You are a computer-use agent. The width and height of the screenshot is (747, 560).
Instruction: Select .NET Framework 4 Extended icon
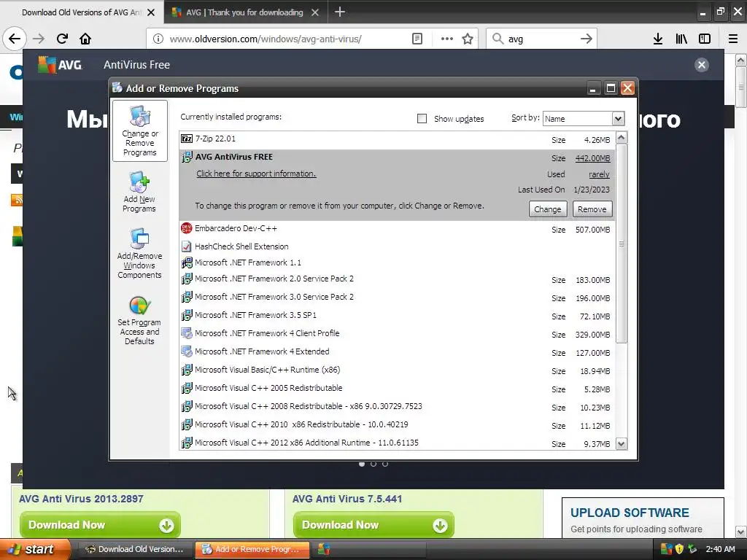(187, 351)
